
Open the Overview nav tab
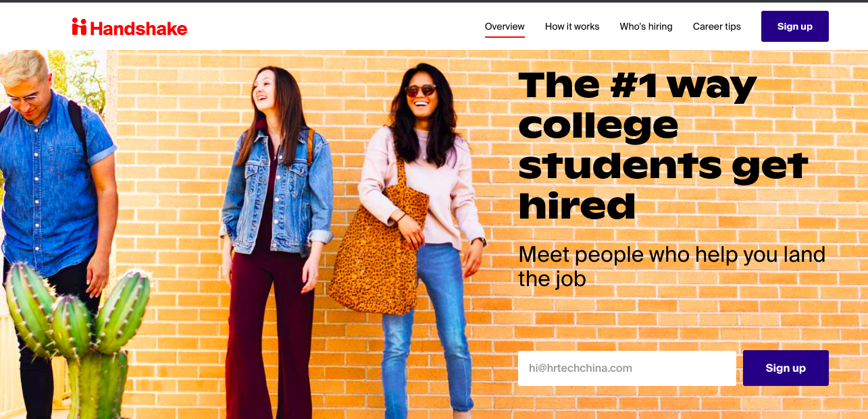pos(505,26)
